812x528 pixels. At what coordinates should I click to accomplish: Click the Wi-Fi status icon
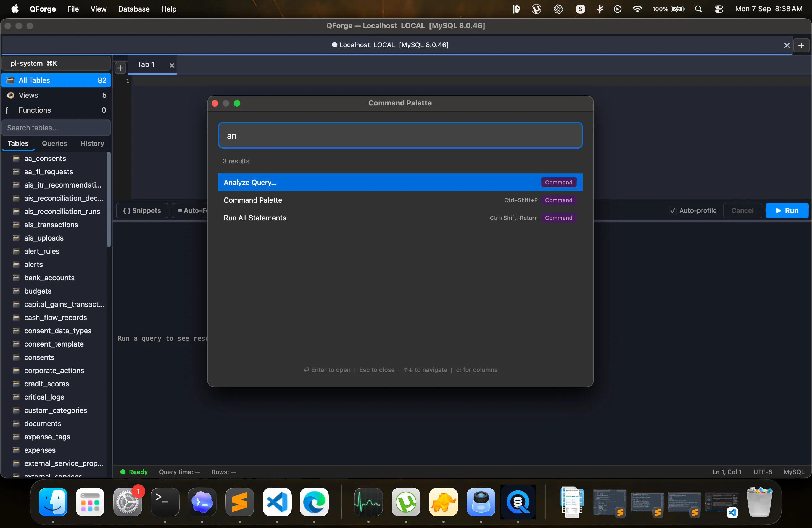point(637,9)
